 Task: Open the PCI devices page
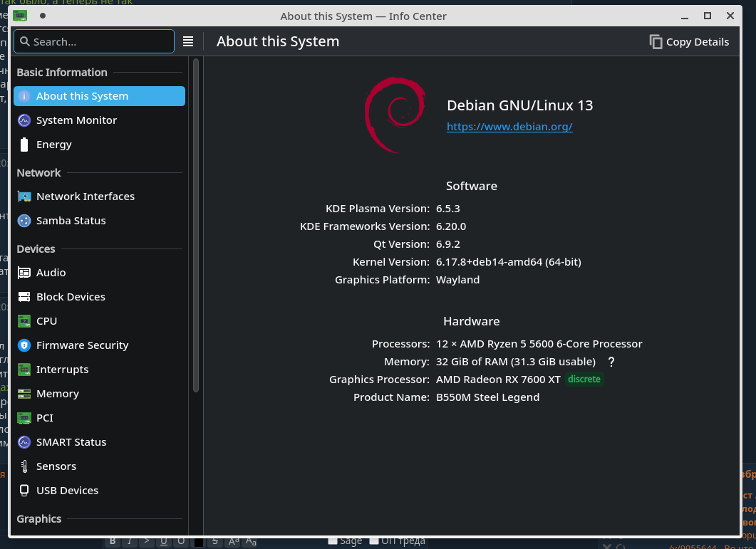point(99,417)
